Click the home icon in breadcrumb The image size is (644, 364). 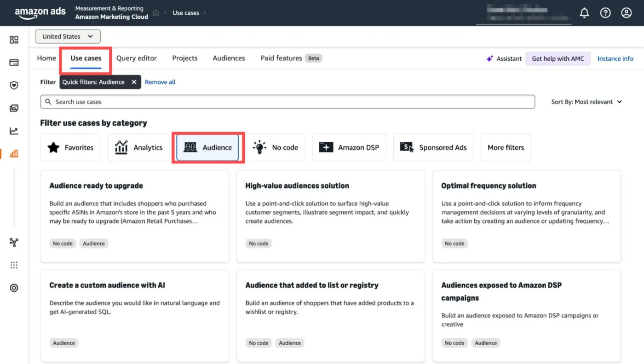click(x=156, y=13)
